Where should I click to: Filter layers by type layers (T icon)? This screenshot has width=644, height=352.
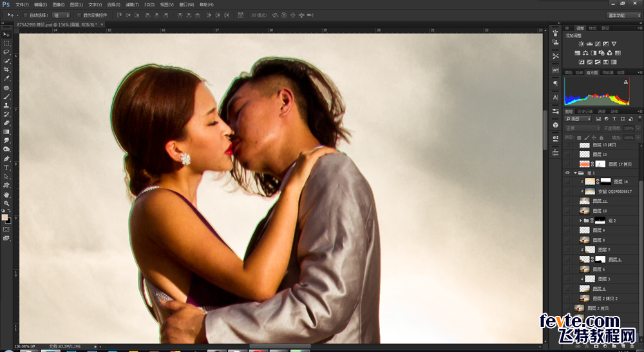[x=614, y=119]
